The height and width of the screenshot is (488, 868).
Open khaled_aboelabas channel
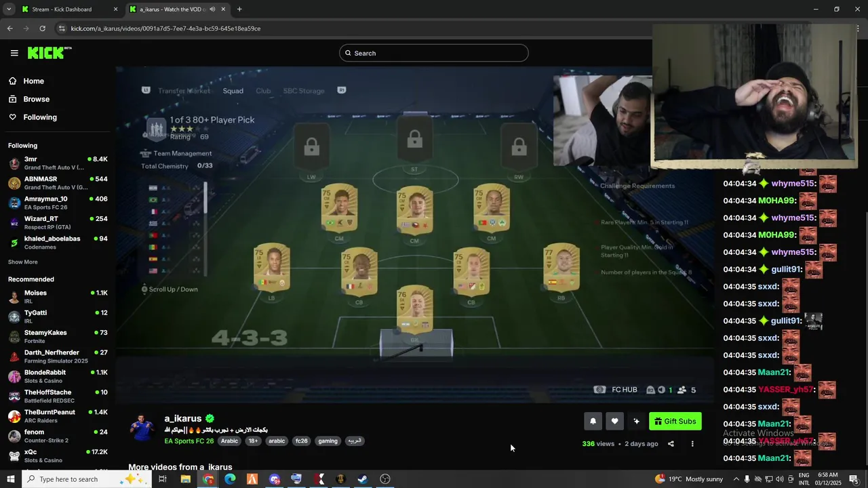[57, 243]
